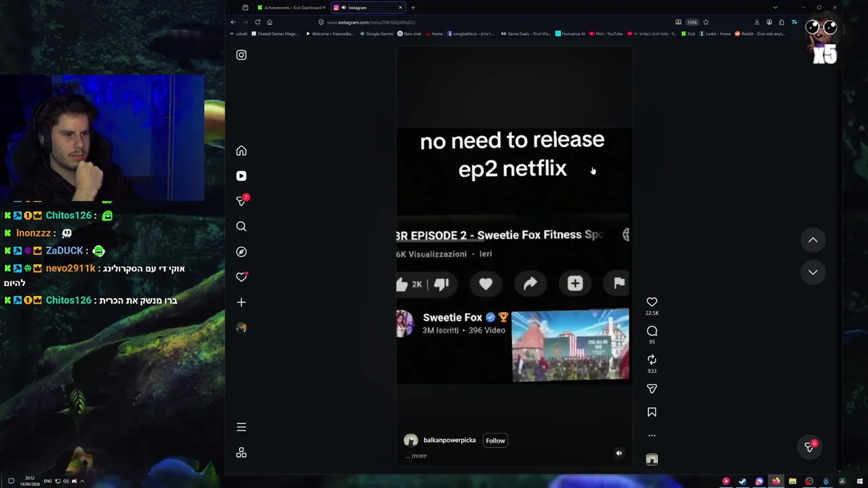This screenshot has height=488, width=868.
Task: Open browser home page button
Action: coord(269,22)
